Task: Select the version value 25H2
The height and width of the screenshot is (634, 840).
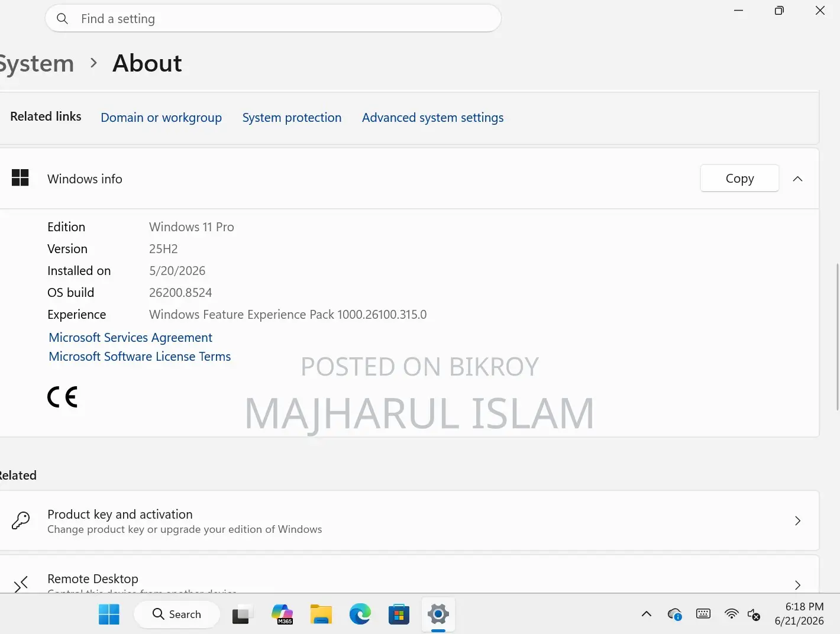Action: point(163,249)
